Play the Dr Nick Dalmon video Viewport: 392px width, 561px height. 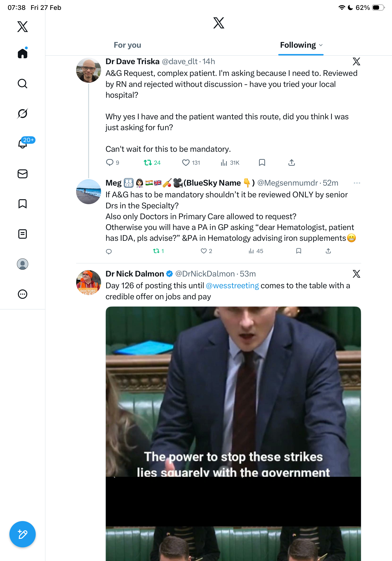[233, 415]
